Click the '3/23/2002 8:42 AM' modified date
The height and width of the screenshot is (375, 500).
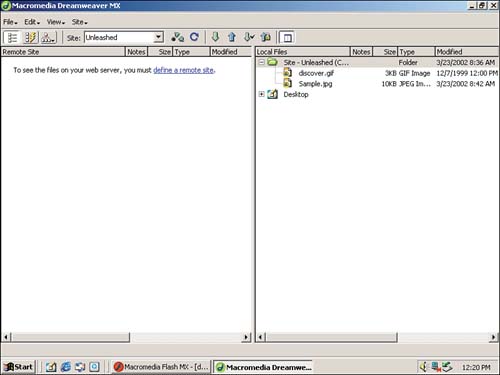point(466,84)
